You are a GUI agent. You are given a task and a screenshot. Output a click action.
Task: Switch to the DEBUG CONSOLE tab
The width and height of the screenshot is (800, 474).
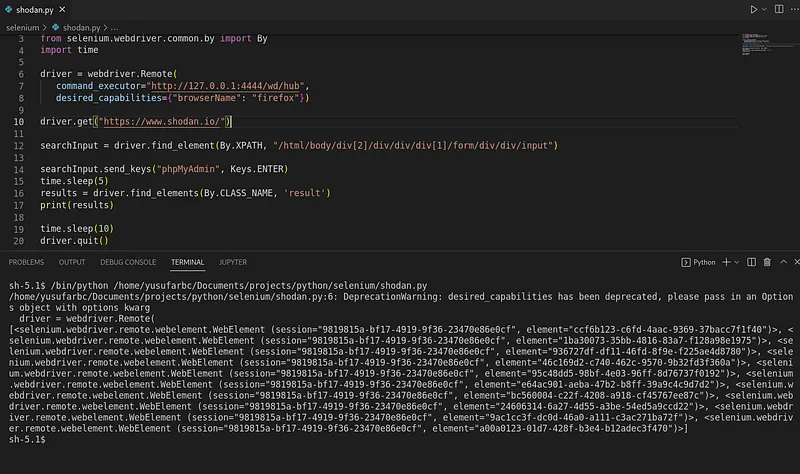128,262
